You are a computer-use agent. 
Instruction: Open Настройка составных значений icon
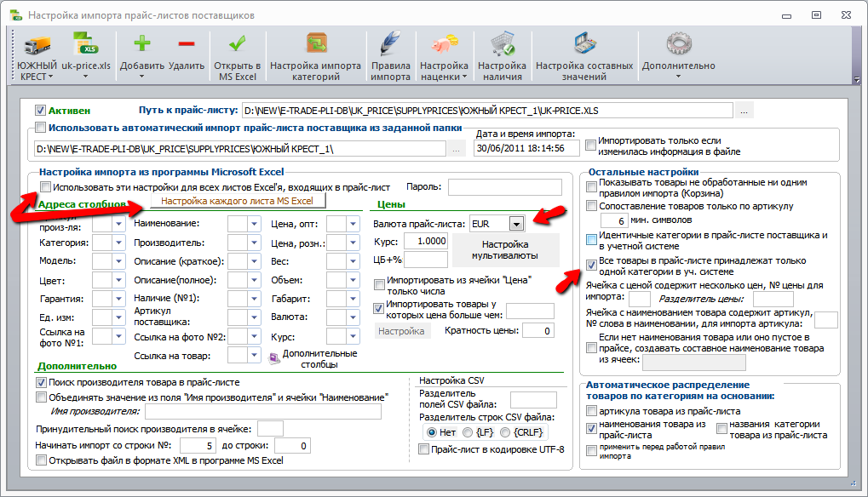tap(584, 44)
